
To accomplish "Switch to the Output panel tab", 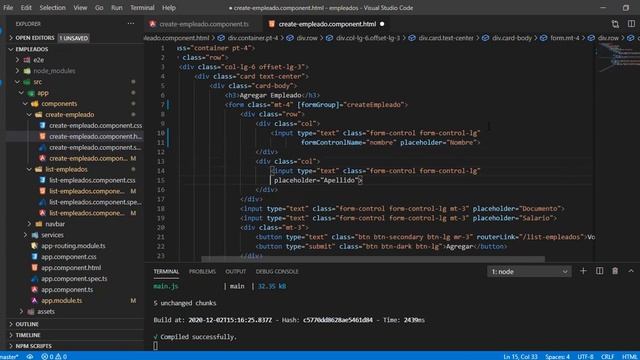I will point(236,271).
